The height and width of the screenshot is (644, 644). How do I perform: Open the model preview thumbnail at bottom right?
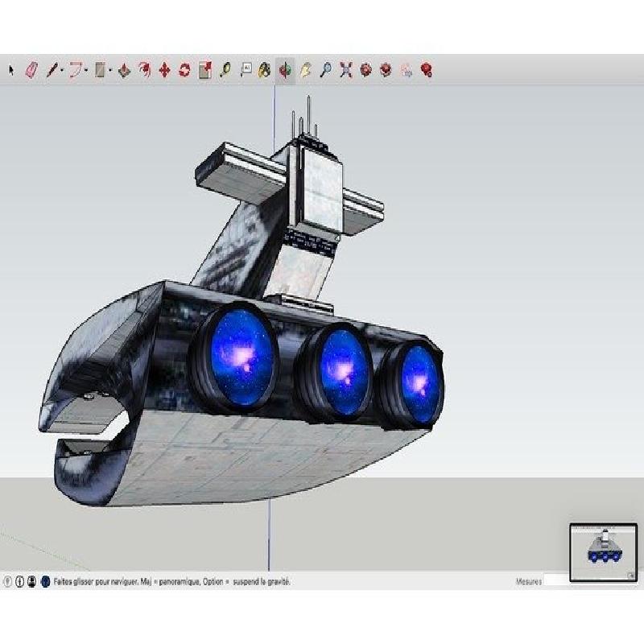(x=603, y=552)
